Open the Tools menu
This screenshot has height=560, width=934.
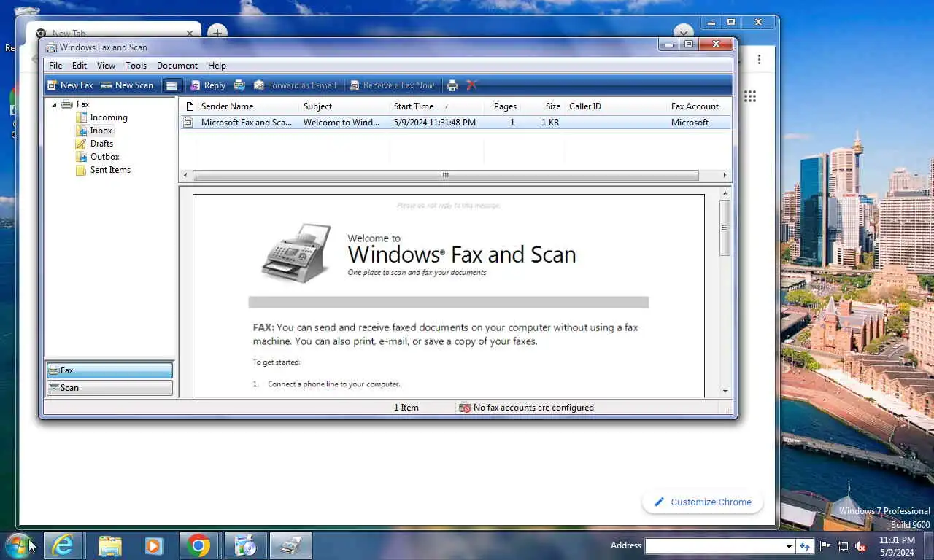(x=136, y=66)
